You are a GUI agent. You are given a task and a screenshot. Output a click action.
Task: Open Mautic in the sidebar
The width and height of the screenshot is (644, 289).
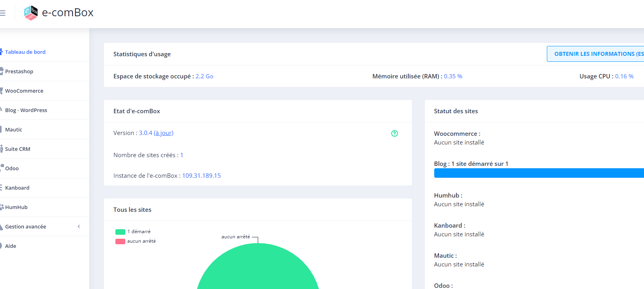pyautogui.click(x=13, y=129)
